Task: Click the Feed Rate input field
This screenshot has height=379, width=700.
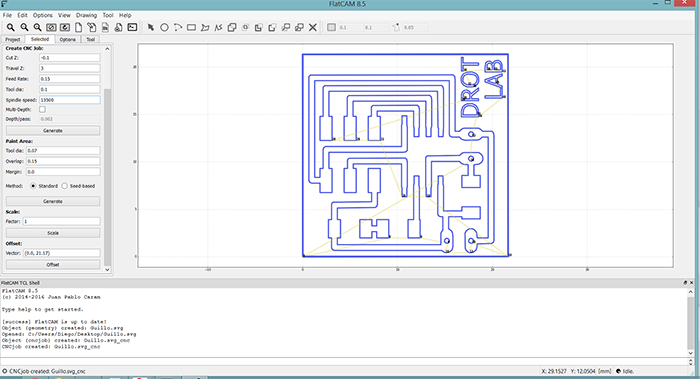Action: (x=70, y=79)
